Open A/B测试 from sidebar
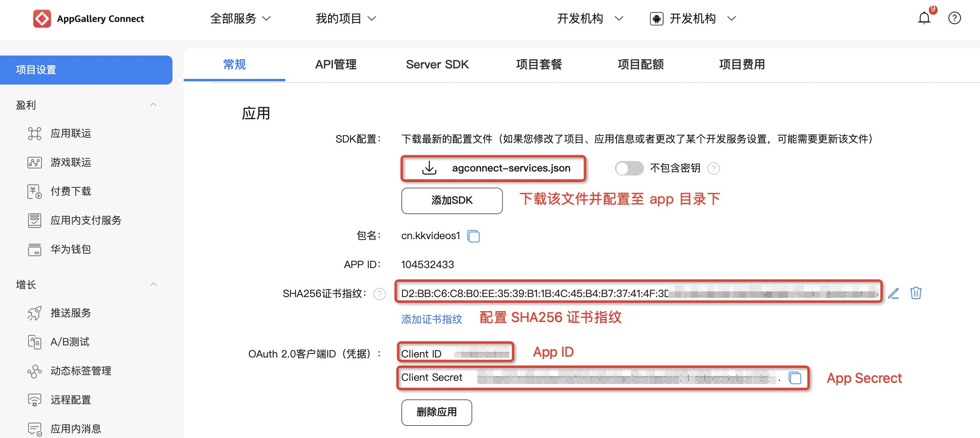 [x=70, y=342]
